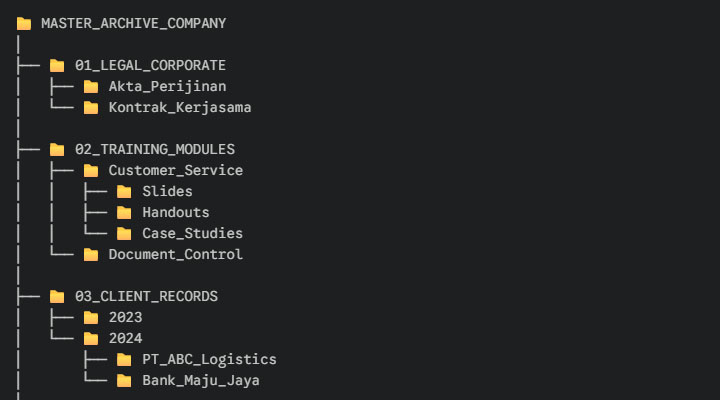Screen dimensions: 720x400
Task: Click the 03_CLIENT_RECORDS folder icon
Action: (x=57, y=296)
